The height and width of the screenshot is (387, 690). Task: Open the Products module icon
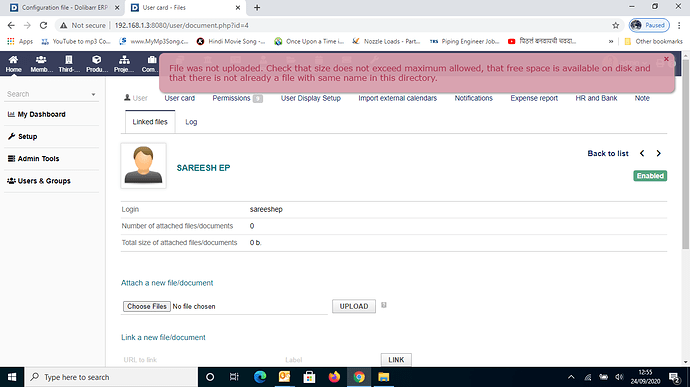coord(97,64)
